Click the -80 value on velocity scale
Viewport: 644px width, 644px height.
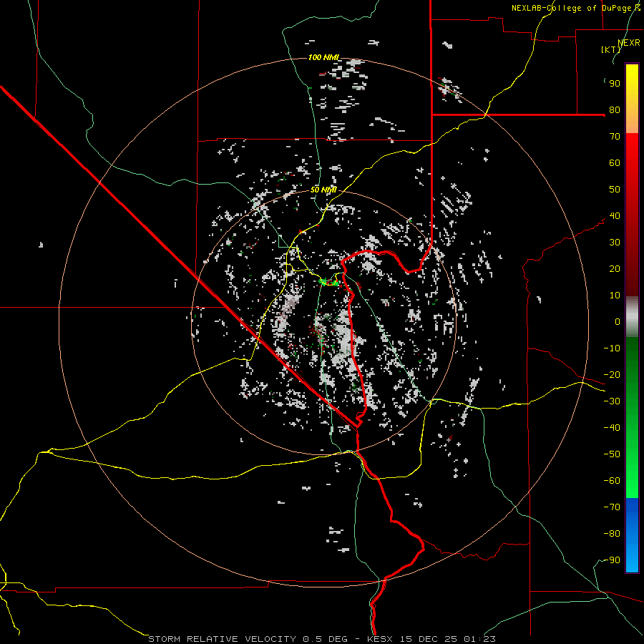612,534
